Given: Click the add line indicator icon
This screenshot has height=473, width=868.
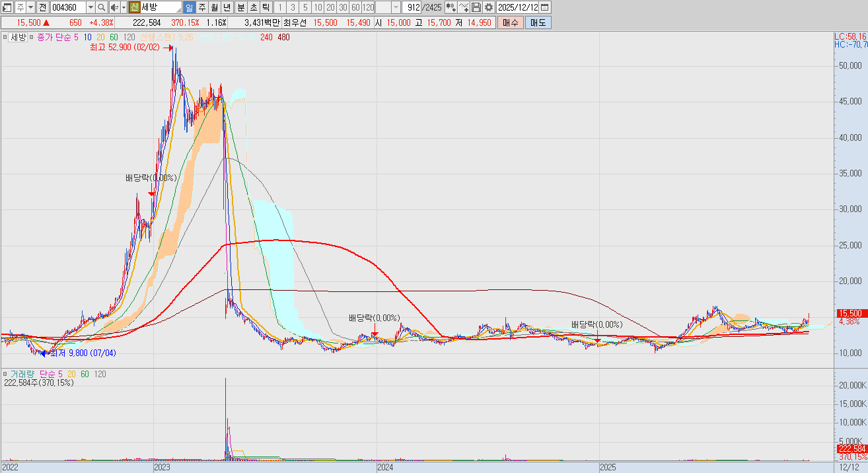Looking at the screenshot, I should tap(464, 7).
